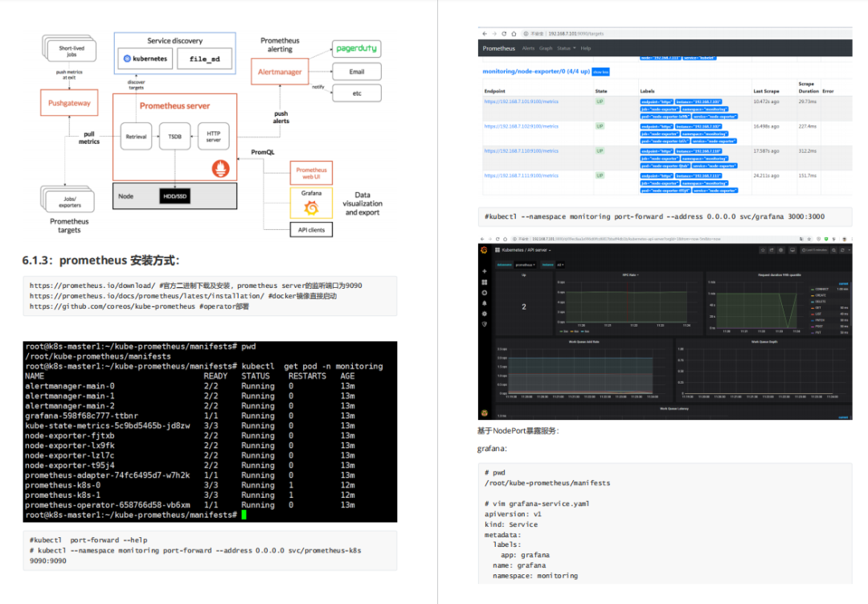
Task: Open the RPC Rate panel title menu
Action: coord(631,275)
